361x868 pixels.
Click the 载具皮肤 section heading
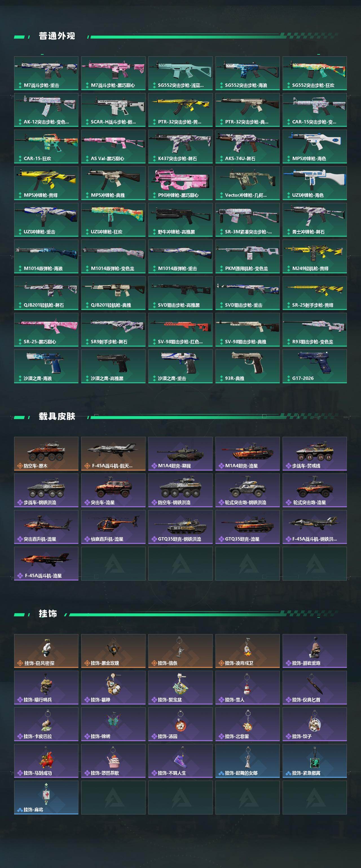pyautogui.click(x=57, y=417)
